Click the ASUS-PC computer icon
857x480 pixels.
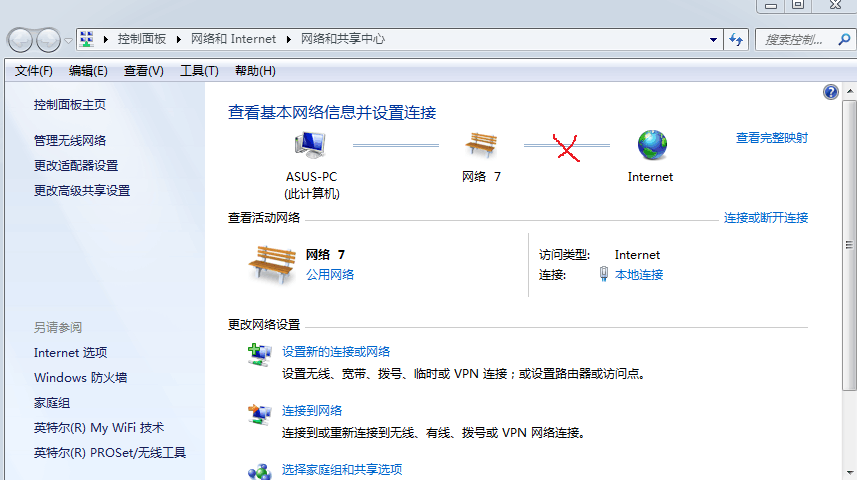[310, 145]
